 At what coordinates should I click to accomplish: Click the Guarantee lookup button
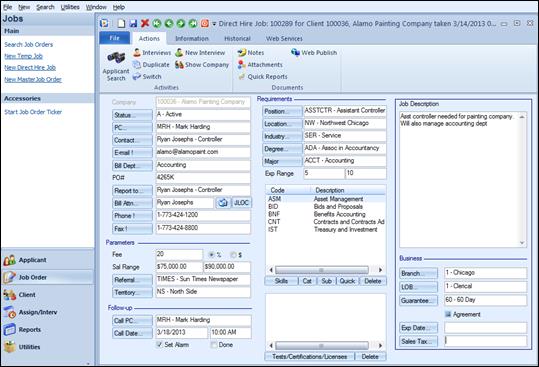coord(419,300)
